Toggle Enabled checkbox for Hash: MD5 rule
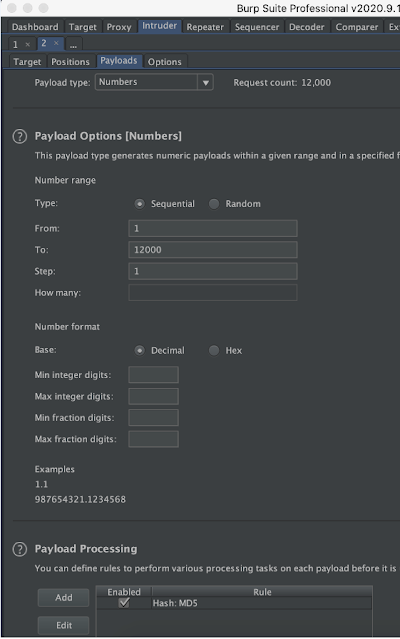The height and width of the screenshot is (639, 400). click(124, 603)
